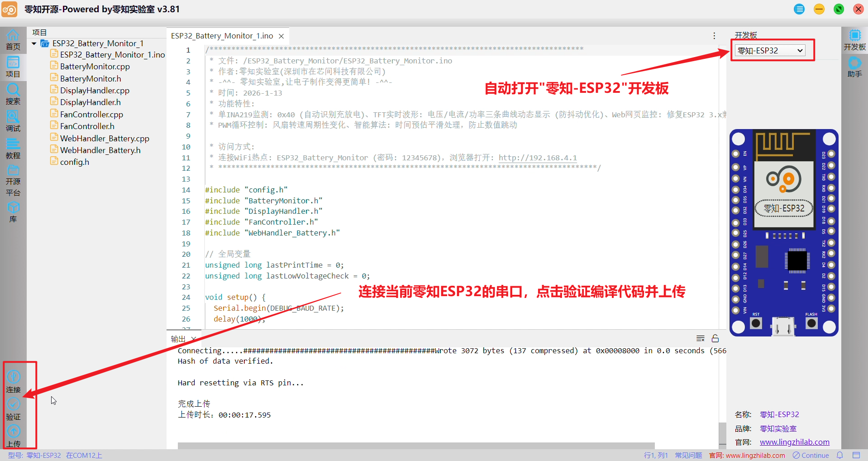Open the 助手 assistant icon
Image resolution: width=868 pixels, height=461 pixels.
pos(855,67)
